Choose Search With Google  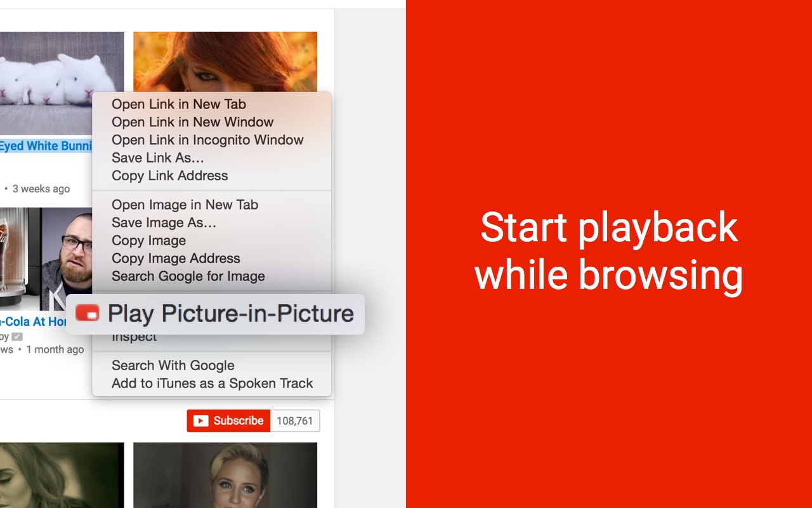pos(173,365)
